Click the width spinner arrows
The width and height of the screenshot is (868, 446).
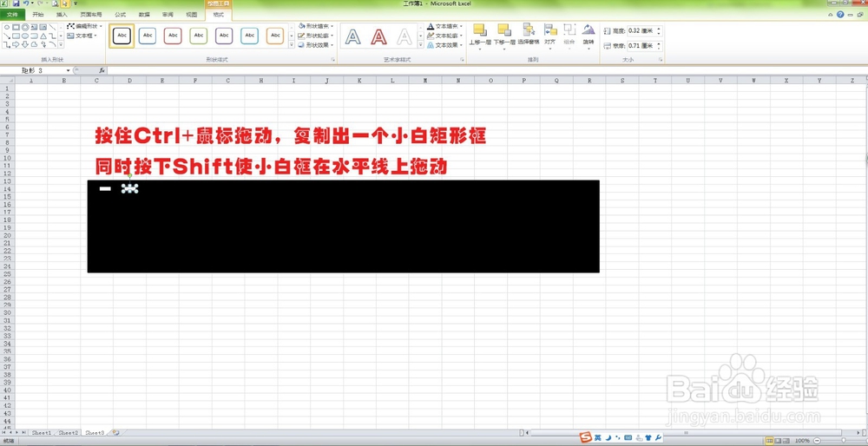point(659,45)
